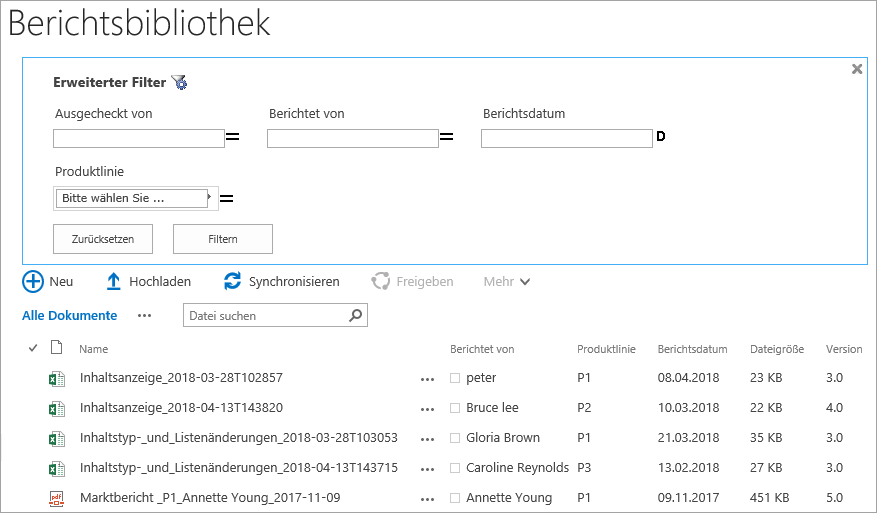The height and width of the screenshot is (513, 877).
Task: Open the Produktlinie 'Bitte wählen Sie ...' dropdown
Action: pyautogui.click(x=135, y=198)
